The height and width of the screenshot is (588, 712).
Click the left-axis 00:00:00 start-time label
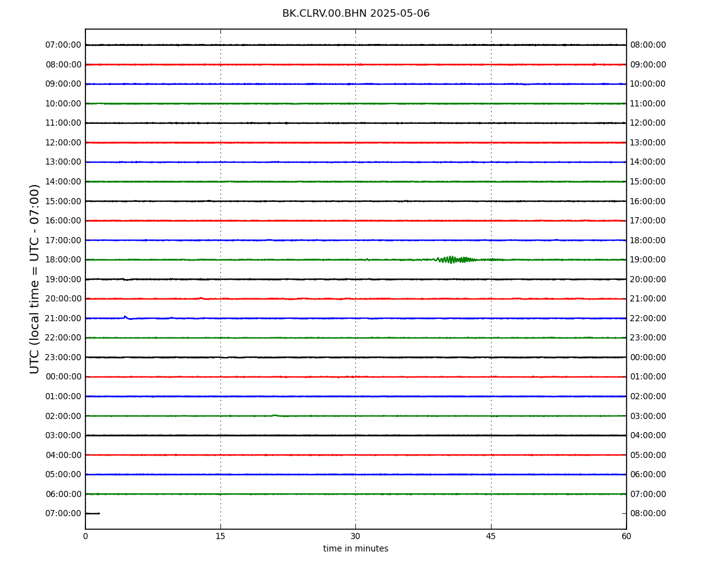tap(64, 377)
